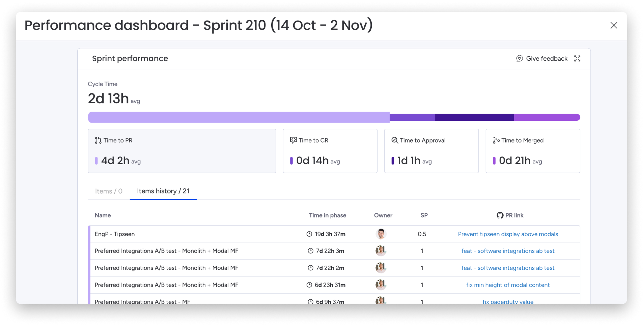644x326 pixels.
Task: Open PR link in the 7d 22h 3m row
Action: [x=508, y=251]
